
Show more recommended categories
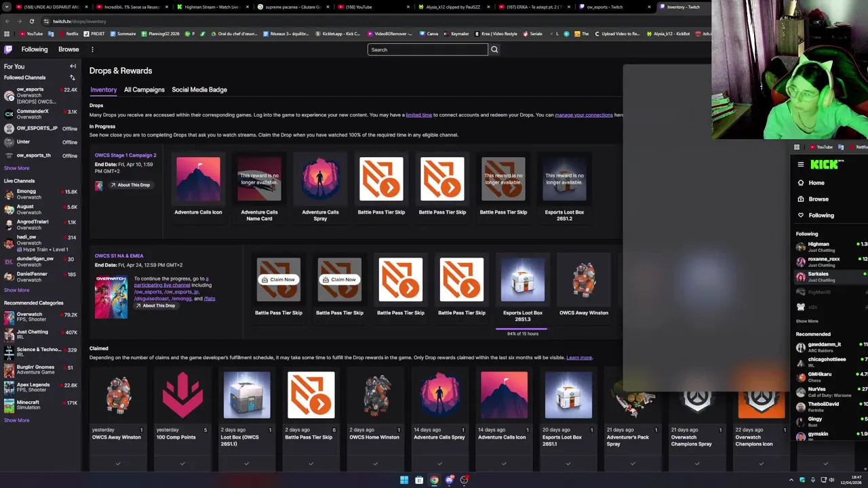click(16, 420)
